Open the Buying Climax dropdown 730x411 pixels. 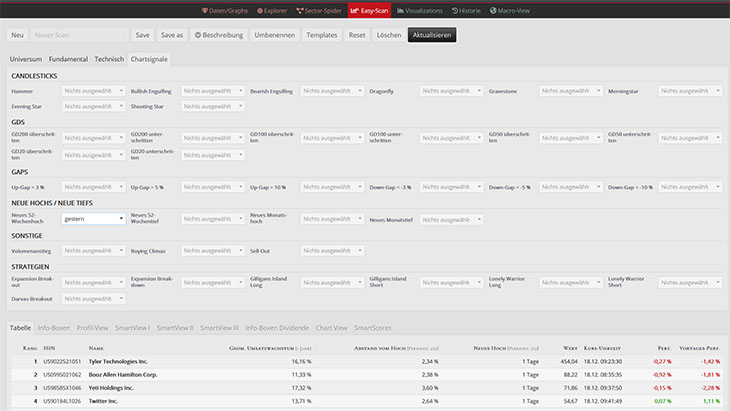click(x=213, y=250)
